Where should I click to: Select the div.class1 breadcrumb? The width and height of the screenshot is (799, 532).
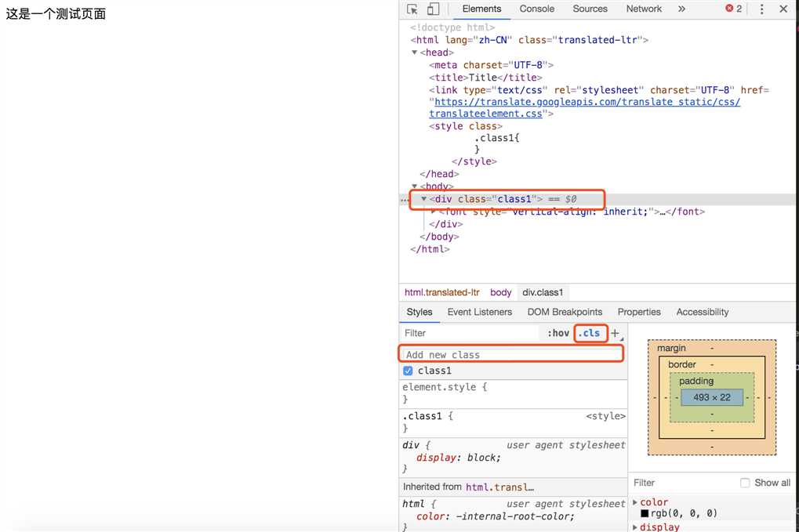click(x=543, y=292)
